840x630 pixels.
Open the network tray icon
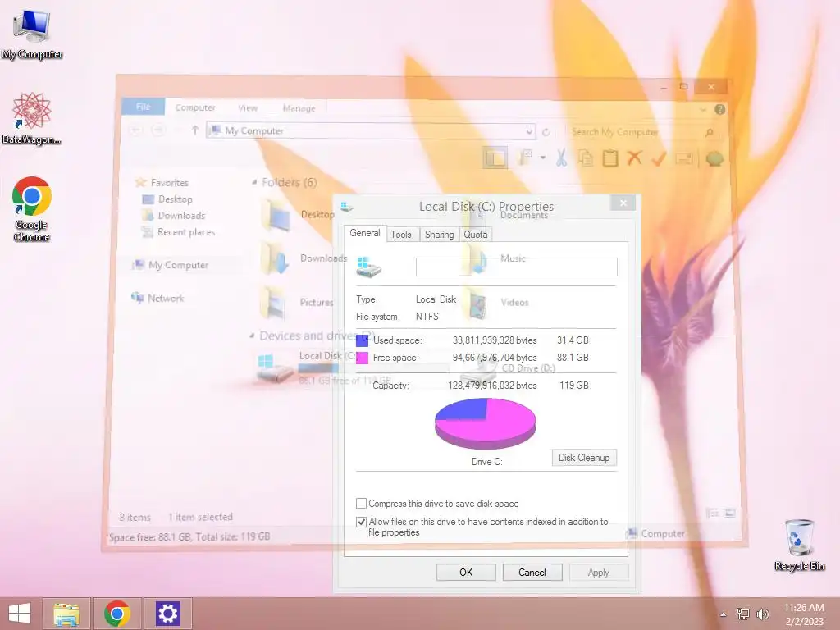[x=743, y=614]
